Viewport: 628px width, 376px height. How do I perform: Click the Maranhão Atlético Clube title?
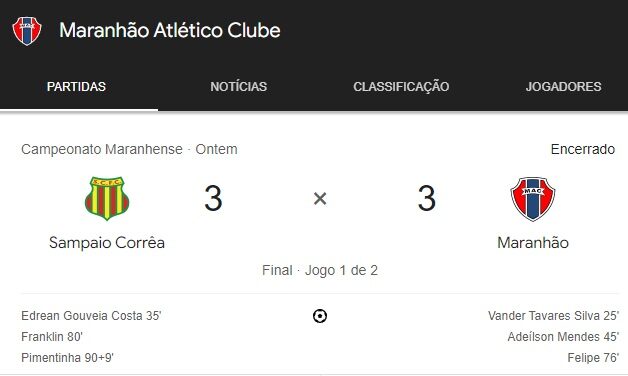170,30
